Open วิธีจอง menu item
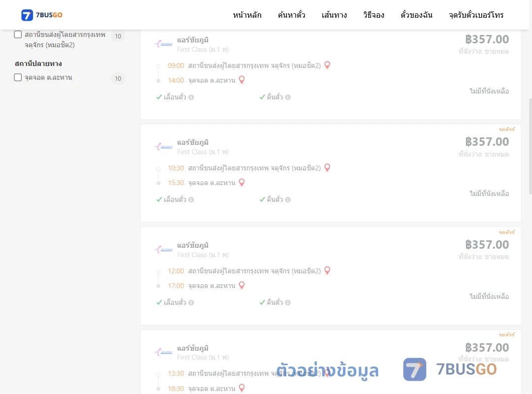Screen dimensions: 532x394 [x=373, y=15]
